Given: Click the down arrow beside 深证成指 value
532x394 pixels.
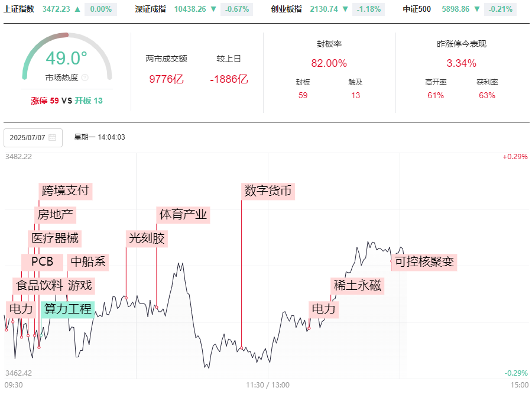Looking at the screenshot, I should (213, 9).
